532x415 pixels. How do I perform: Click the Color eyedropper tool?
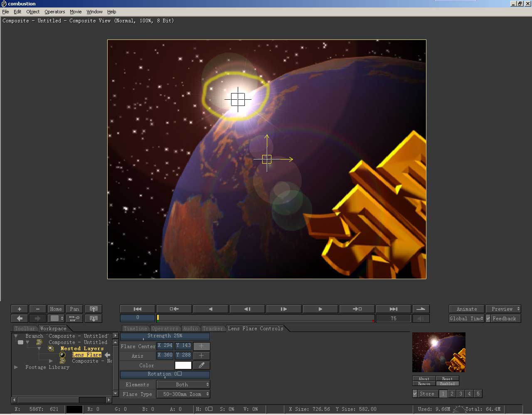point(202,366)
